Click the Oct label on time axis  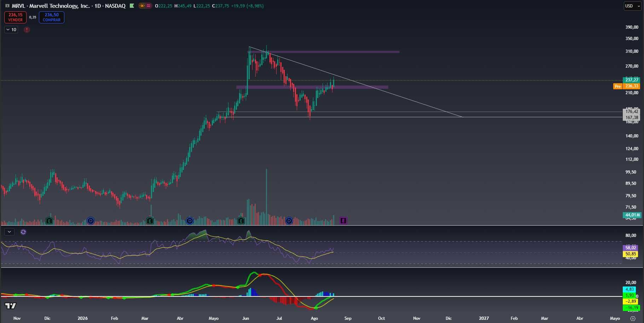click(381, 318)
